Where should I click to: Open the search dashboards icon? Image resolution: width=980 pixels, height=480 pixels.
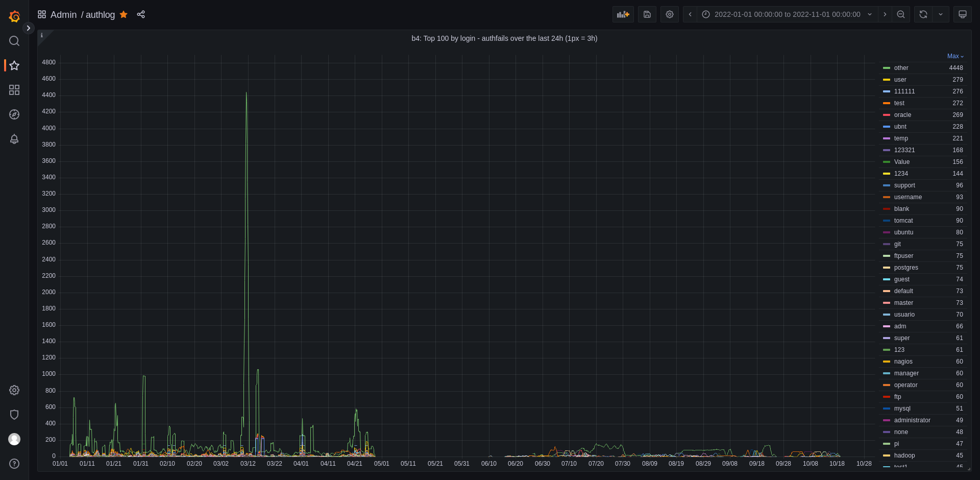(x=14, y=41)
